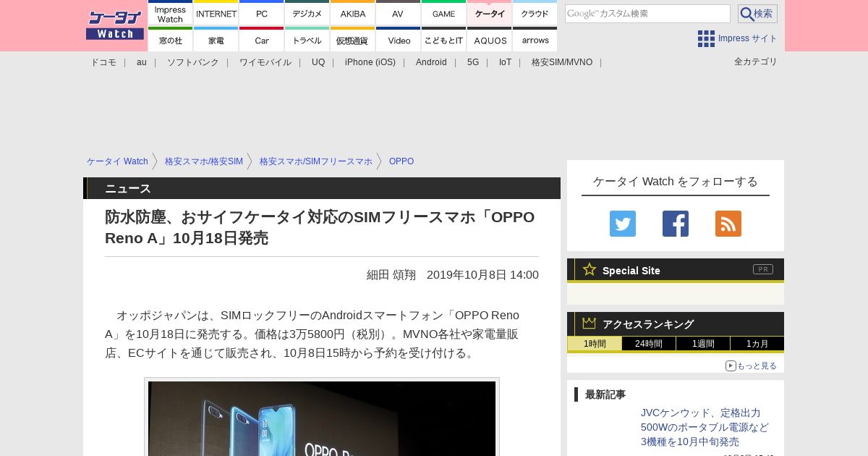Open the Impress Watch site tab
Screen dimensions: 868x456
(x=170, y=13)
